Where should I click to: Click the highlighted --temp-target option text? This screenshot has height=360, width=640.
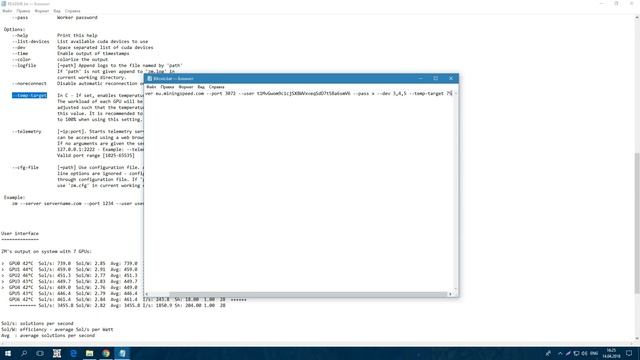point(29,96)
